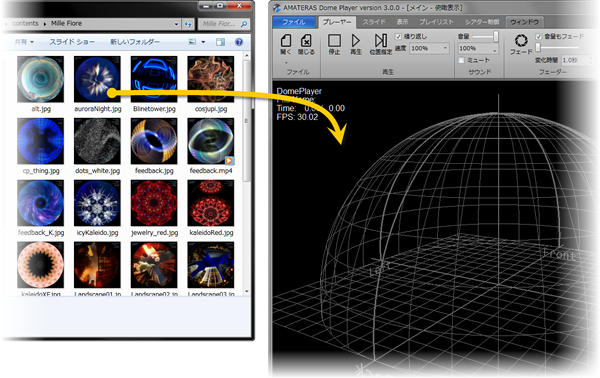Click the blue help icon in Explorer
Screen dimensions: 600x378
click(x=239, y=42)
